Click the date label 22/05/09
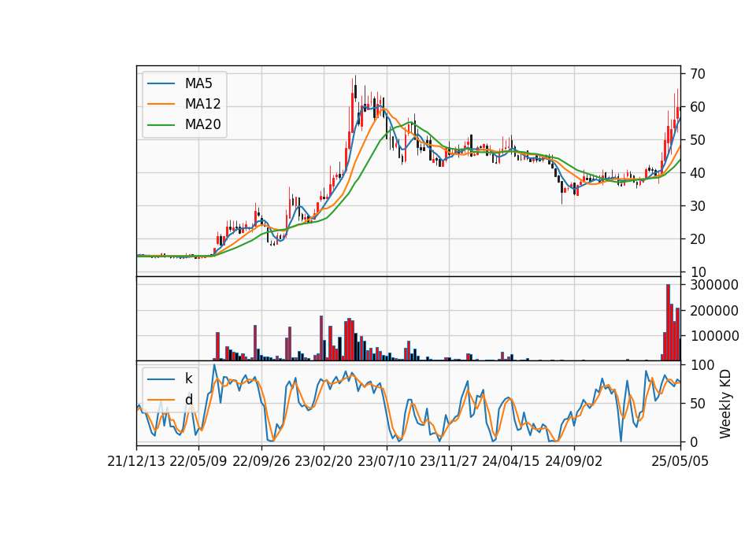The height and width of the screenshot is (543, 756). [198, 462]
